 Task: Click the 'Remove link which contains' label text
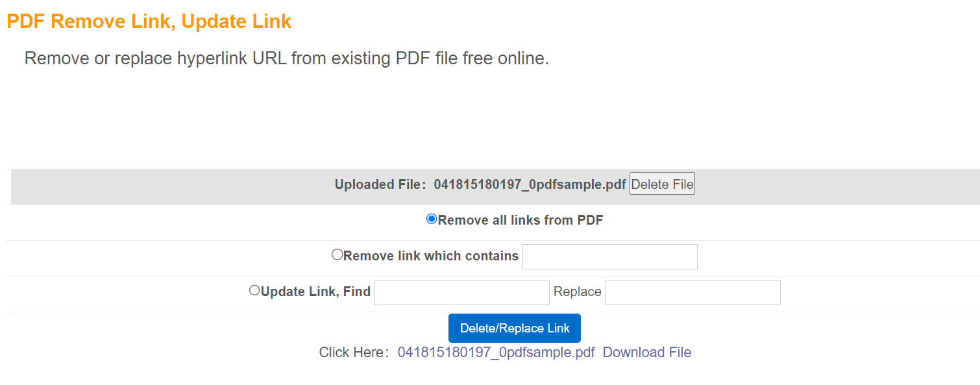coord(431,256)
